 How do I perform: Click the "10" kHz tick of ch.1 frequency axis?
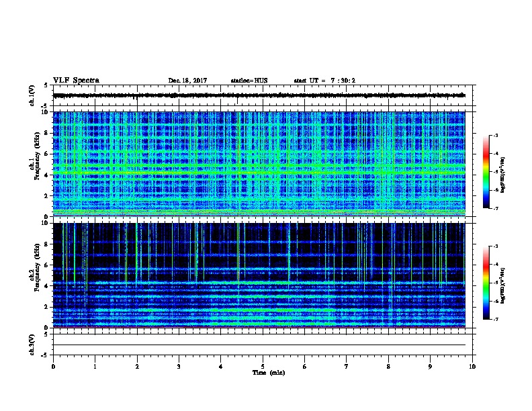(46, 112)
